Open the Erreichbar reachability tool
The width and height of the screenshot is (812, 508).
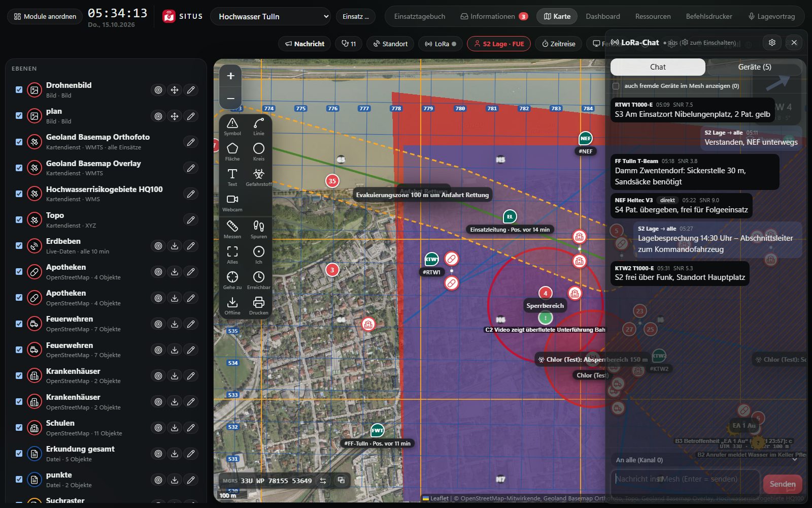(x=259, y=280)
